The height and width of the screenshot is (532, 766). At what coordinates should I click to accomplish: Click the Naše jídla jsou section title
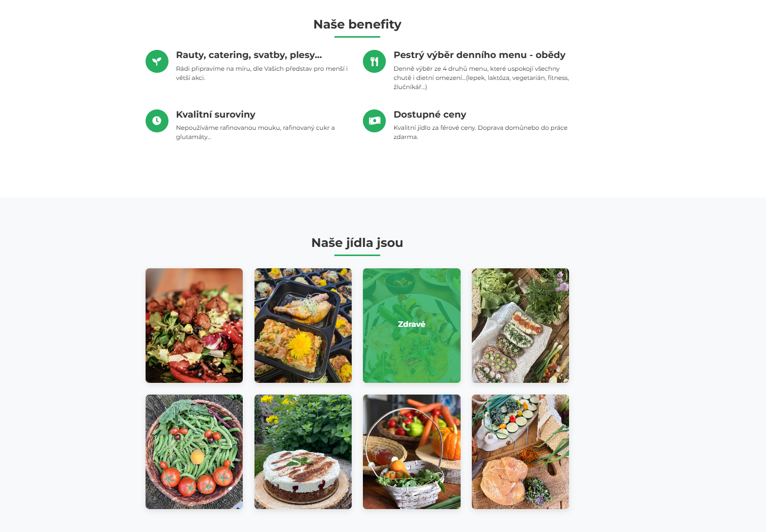click(357, 243)
